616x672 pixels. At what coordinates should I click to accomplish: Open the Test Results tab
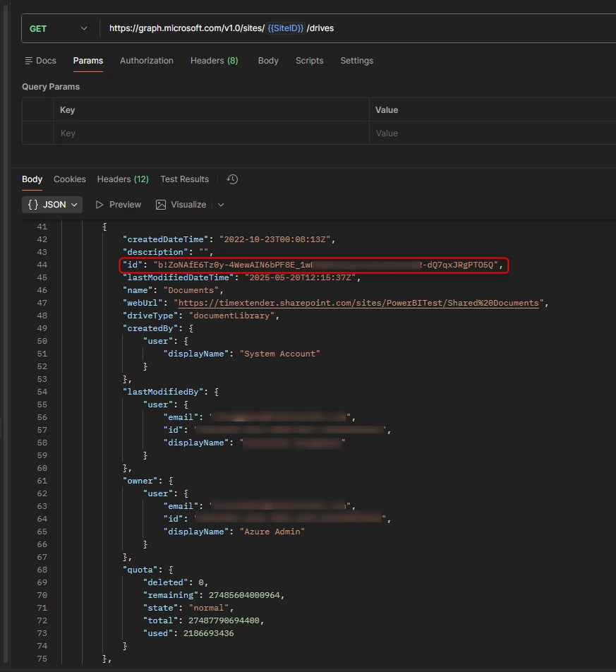click(184, 179)
